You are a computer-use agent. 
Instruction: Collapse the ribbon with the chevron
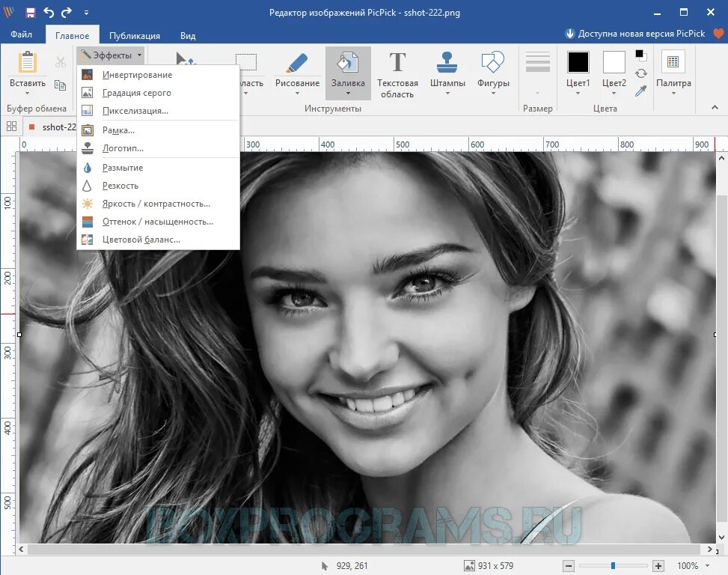click(715, 108)
